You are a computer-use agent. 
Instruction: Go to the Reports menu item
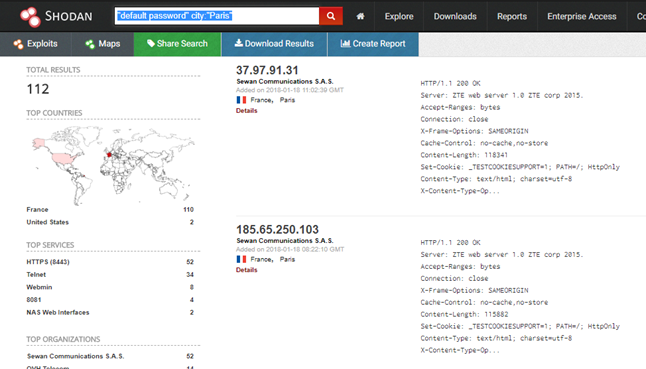[512, 16]
